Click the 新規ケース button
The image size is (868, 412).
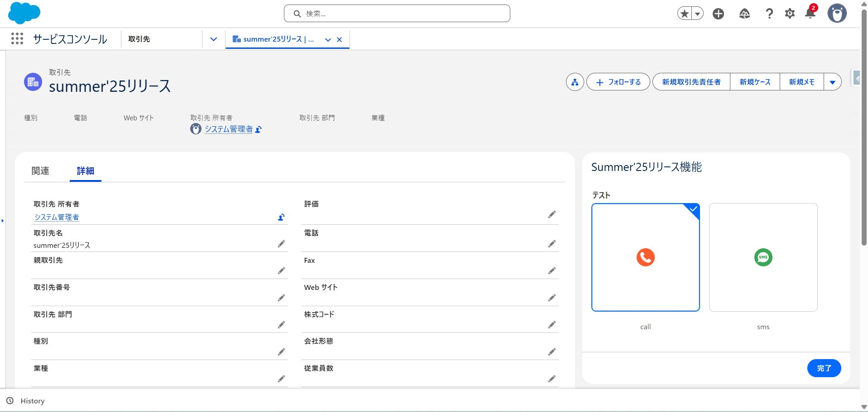point(755,82)
